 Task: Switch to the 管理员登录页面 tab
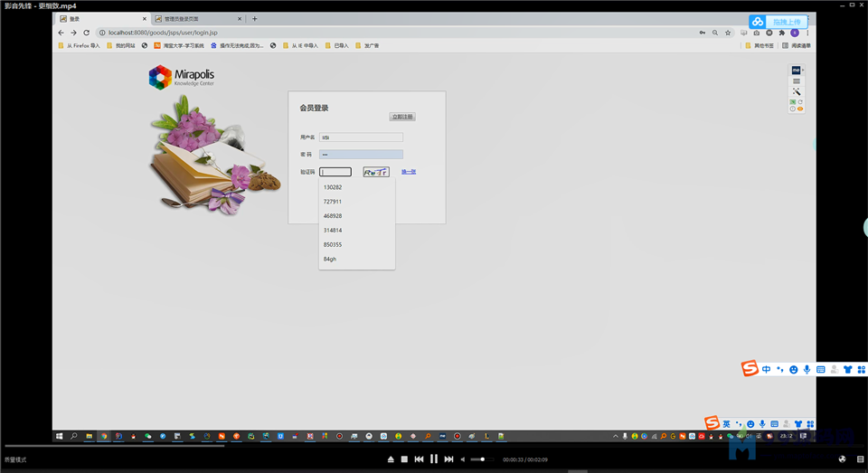click(x=198, y=19)
